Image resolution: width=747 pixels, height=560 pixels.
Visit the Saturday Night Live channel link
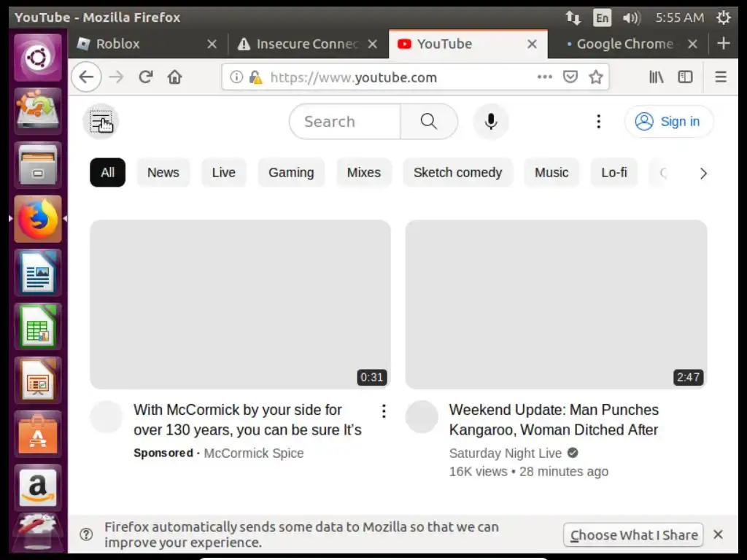pyautogui.click(x=505, y=453)
